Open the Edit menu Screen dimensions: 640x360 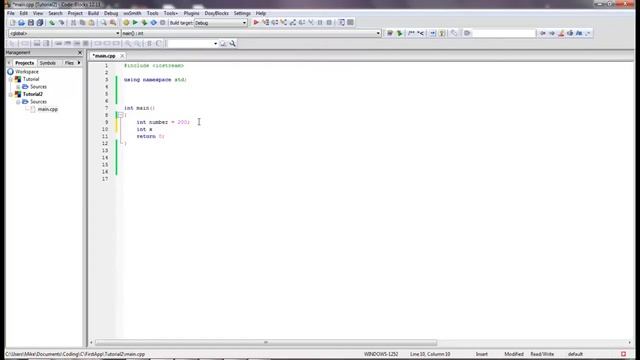(x=24, y=13)
